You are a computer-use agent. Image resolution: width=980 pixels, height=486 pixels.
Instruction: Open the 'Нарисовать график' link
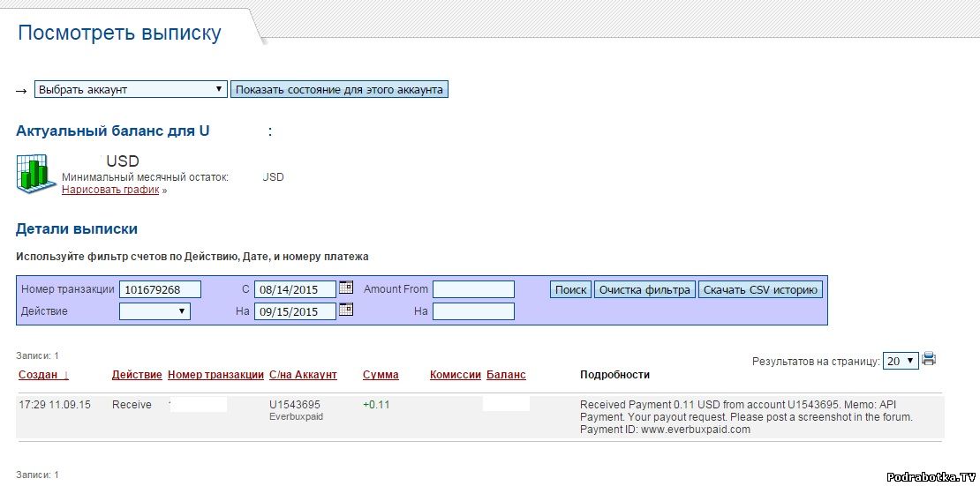point(110,190)
